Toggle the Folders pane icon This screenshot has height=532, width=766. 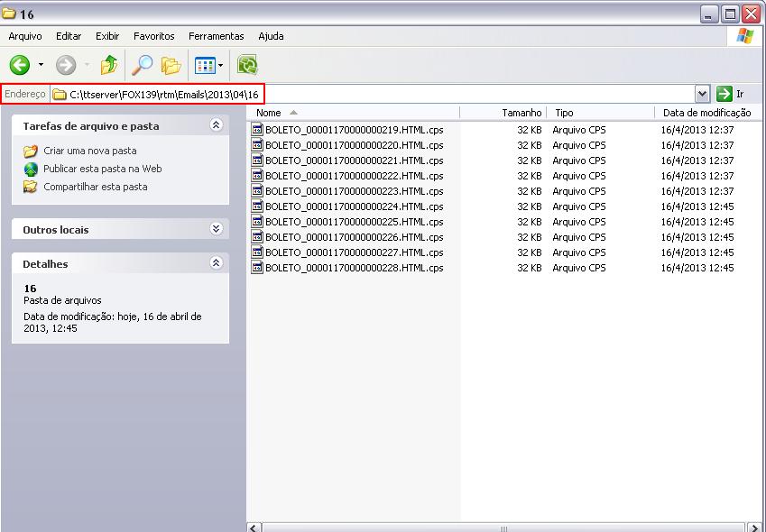point(171,65)
